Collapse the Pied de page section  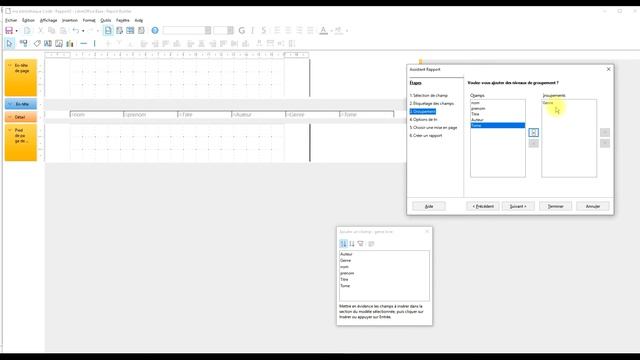point(10,130)
